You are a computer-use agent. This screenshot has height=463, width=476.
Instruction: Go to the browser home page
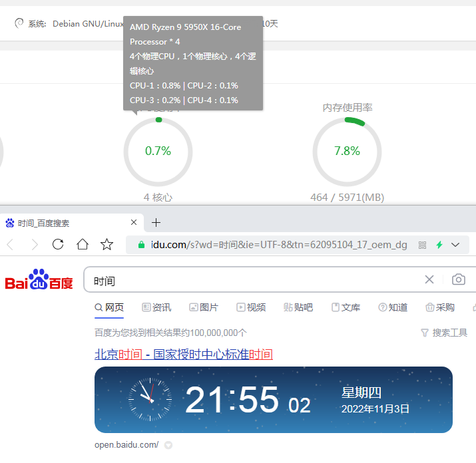click(x=83, y=245)
